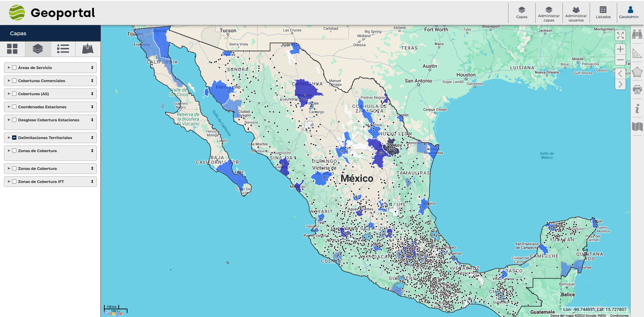This screenshot has height=317, width=644.
Task: Open the Listados section
Action: point(603,13)
